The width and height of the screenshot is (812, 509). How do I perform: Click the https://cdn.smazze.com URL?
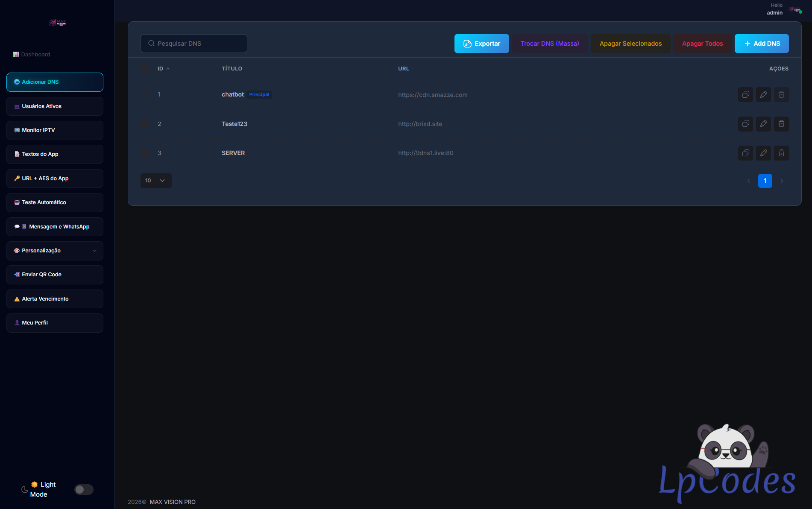click(433, 95)
